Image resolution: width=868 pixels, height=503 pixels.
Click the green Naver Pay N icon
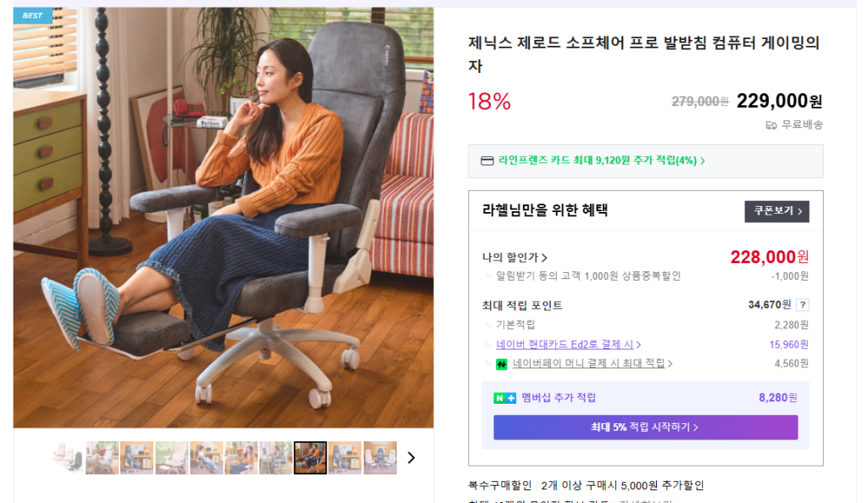pos(502,364)
